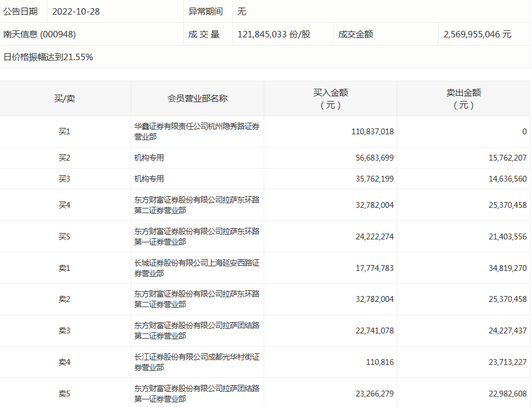Click the 卖出金额 column header
This screenshot has height=407, width=532.
click(463, 99)
